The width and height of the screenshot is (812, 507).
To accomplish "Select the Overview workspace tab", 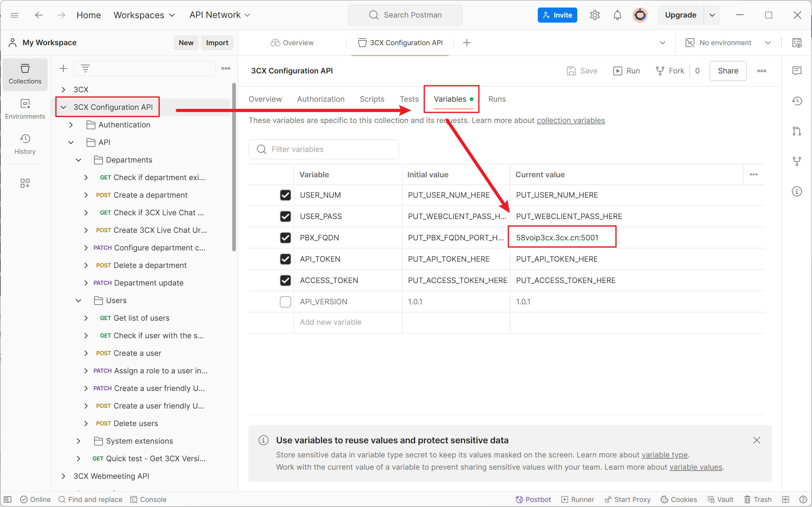I will (292, 43).
